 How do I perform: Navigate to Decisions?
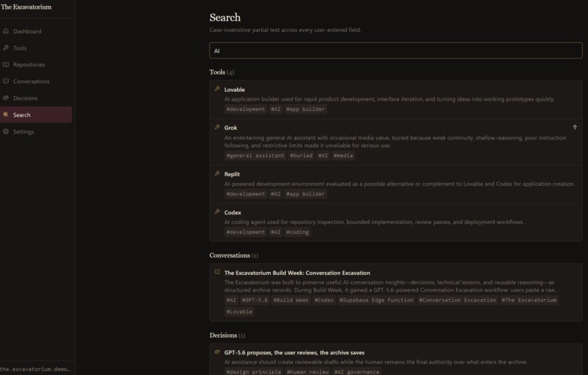coord(36,98)
